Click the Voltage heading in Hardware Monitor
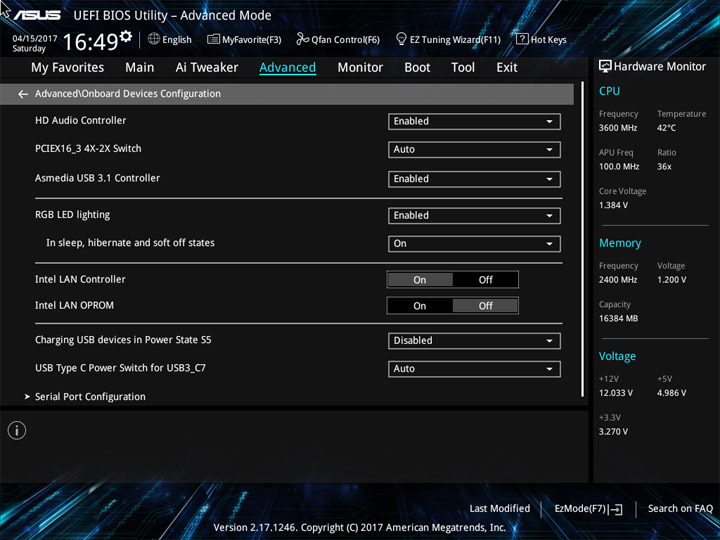This screenshot has height=540, width=720. coord(617,356)
